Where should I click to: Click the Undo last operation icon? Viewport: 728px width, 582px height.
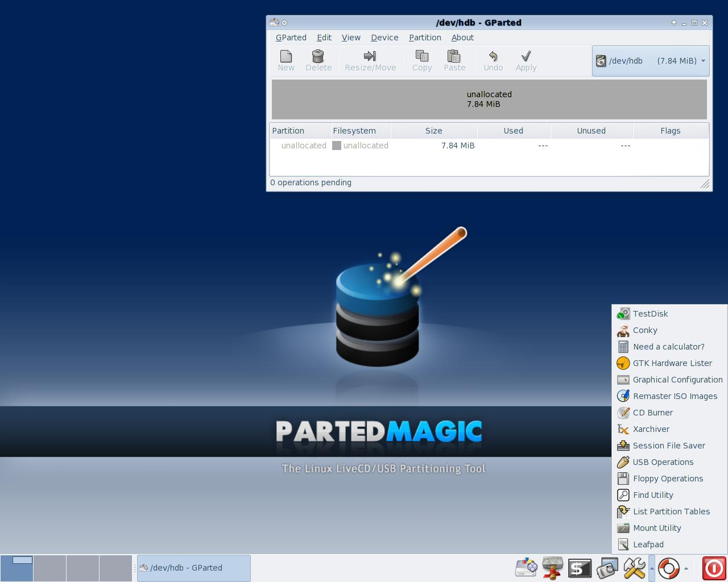[x=493, y=56]
